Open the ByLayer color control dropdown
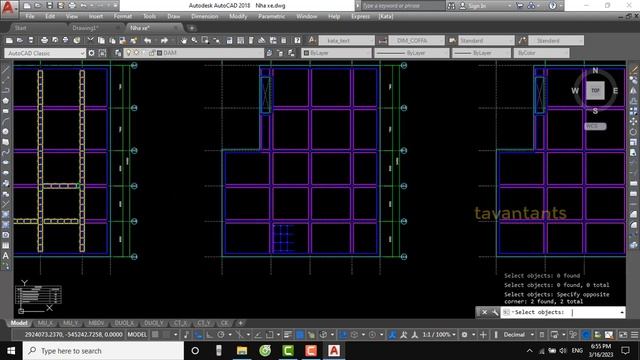 [335, 53]
